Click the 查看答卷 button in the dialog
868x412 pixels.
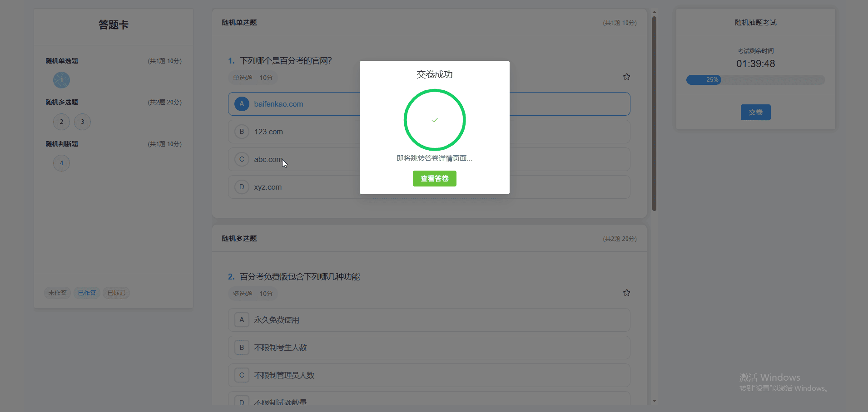click(434, 178)
